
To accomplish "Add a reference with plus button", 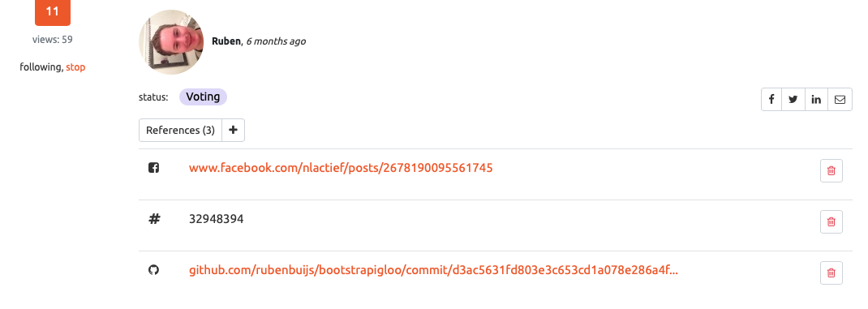I will click(x=233, y=130).
